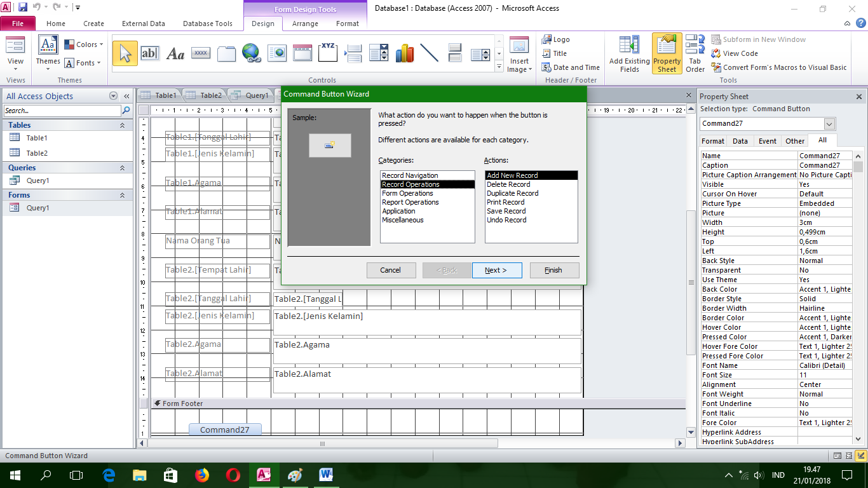
Task: Open the Colors gallery under Themes
Action: (x=84, y=44)
